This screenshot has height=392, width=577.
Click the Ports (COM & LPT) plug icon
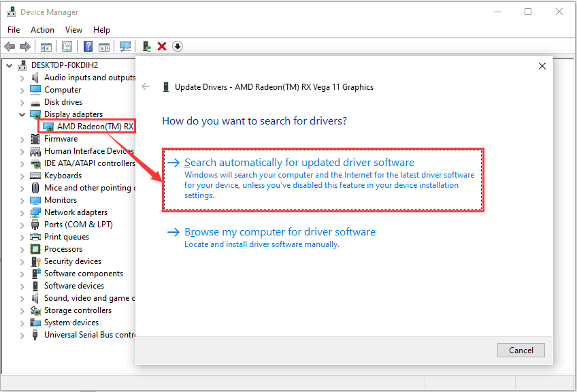pos(35,225)
